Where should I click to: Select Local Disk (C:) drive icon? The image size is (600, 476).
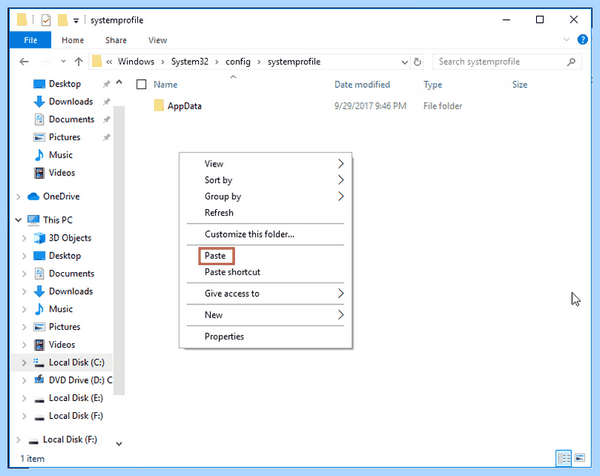39,362
